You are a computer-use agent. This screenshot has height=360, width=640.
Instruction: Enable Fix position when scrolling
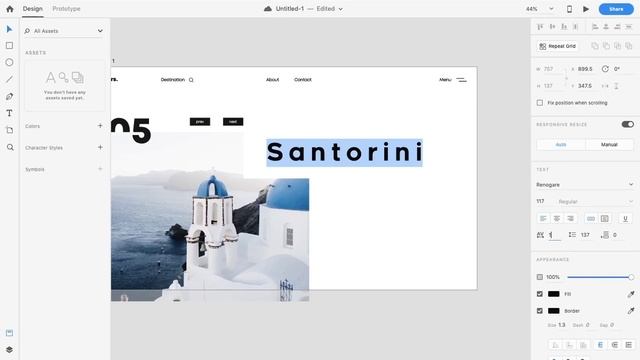click(540, 103)
